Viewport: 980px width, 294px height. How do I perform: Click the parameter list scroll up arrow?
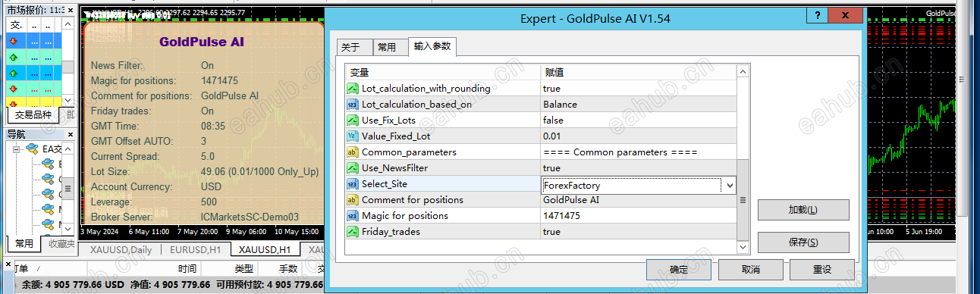point(743,72)
